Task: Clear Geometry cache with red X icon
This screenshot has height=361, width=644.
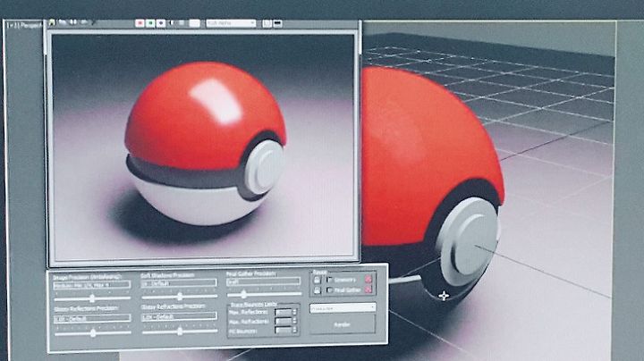Action: (x=369, y=280)
